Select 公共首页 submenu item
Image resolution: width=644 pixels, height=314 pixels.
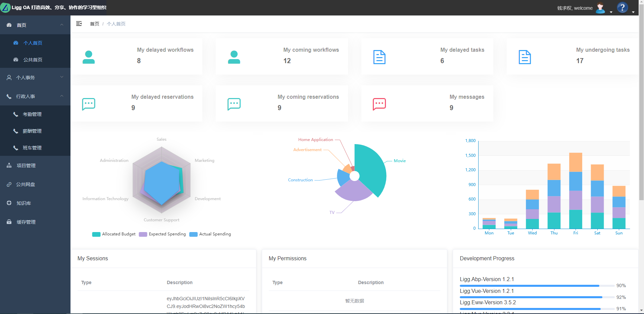click(33, 60)
